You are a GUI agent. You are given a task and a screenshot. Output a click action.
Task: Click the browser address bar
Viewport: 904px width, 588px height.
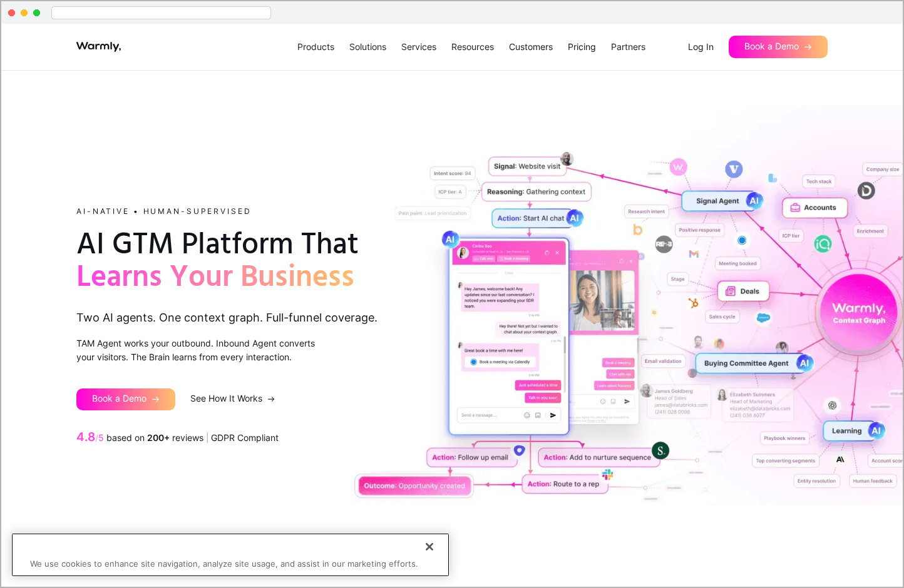click(161, 13)
